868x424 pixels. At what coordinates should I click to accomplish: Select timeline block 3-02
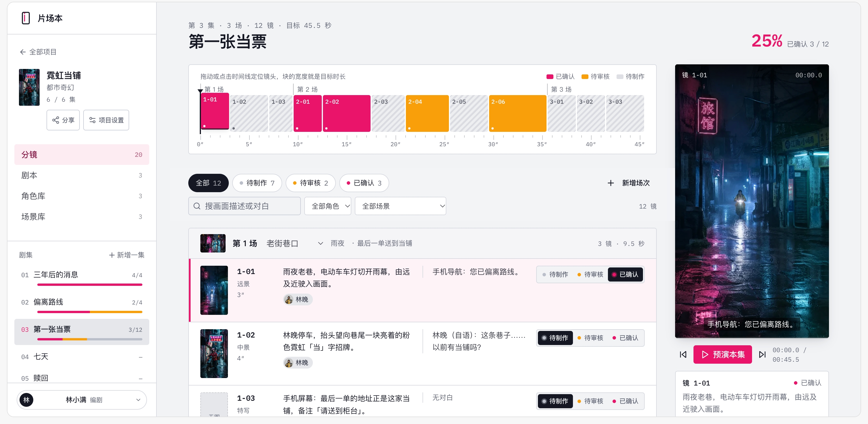pyautogui.click(x=590, y=113)
